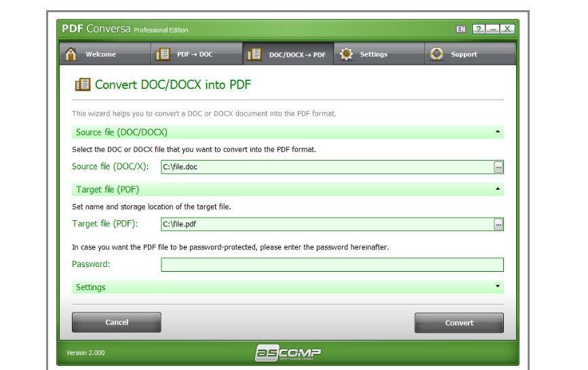Image resolution: width=588 pixels, height=370 pixels.
Task: Switch to the Welcome tab
Action: coord(105,54)
